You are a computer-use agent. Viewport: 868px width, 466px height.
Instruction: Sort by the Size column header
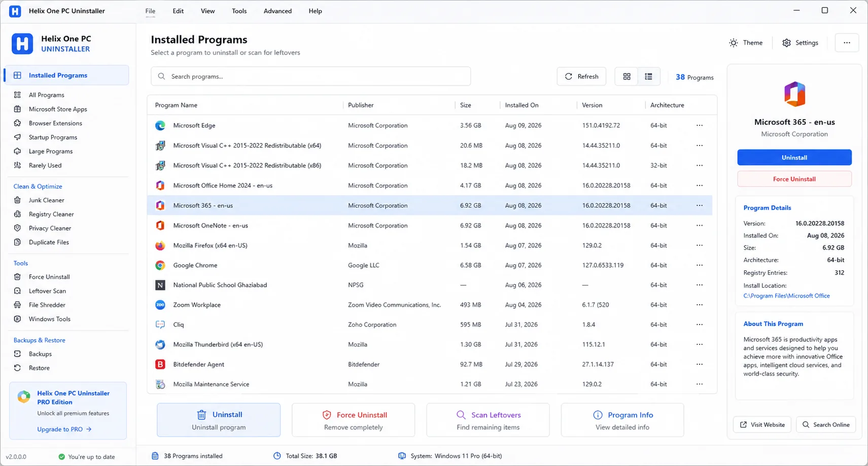(466, 105)
